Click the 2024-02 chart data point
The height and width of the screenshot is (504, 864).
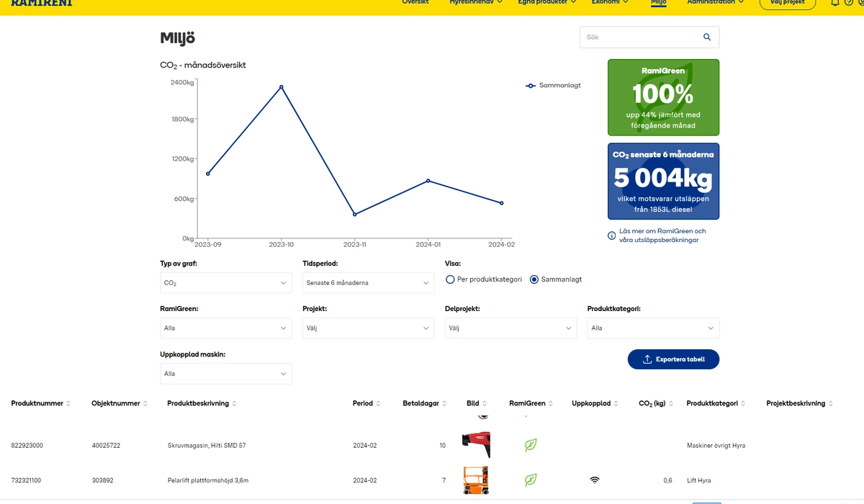click(x=502, y=203)
